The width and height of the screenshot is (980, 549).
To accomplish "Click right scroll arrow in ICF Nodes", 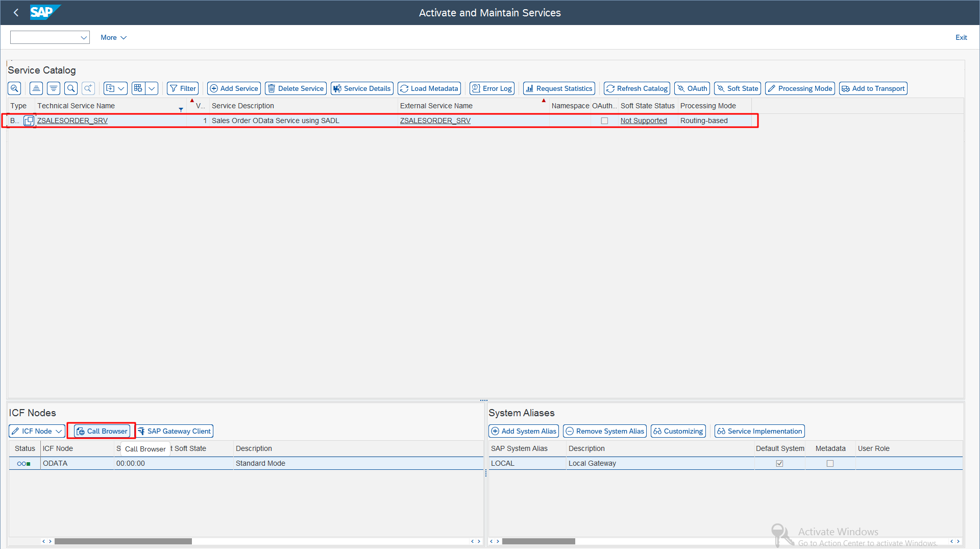I will pos(479,541).
